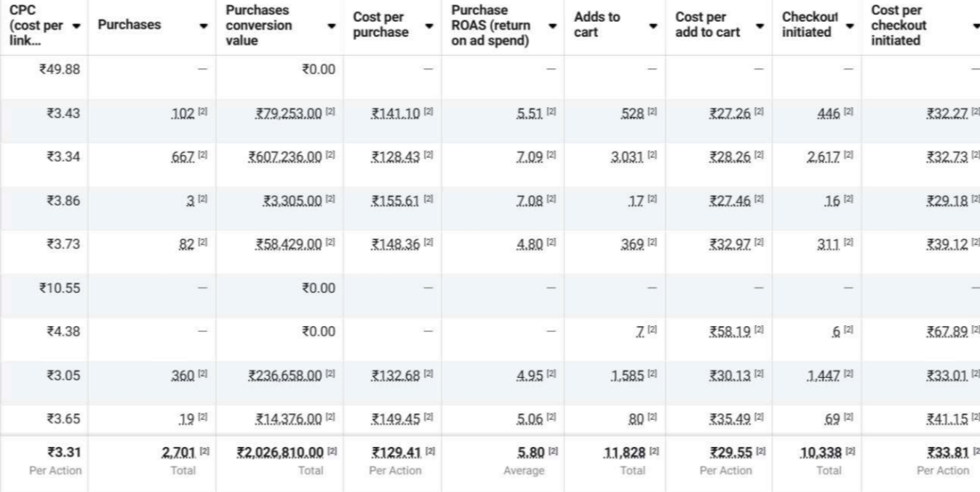
Task: Click the total purchases value 2,701
Action: click(x=177, y=453)
